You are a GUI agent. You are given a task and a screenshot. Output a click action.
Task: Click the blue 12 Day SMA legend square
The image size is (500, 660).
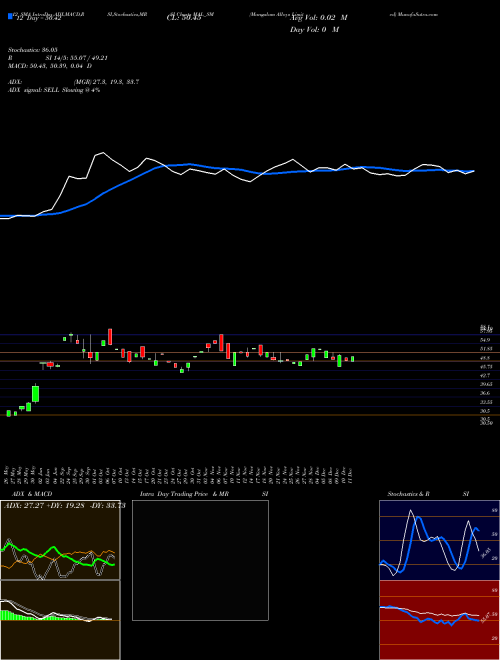click(x=10, y=16)
